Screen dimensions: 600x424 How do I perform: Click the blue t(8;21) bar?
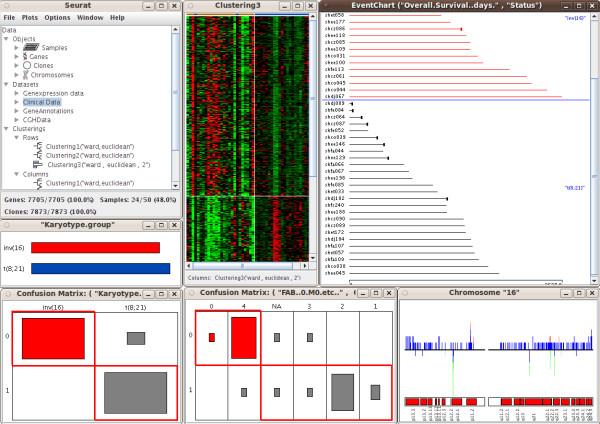[x=101, y=269]
